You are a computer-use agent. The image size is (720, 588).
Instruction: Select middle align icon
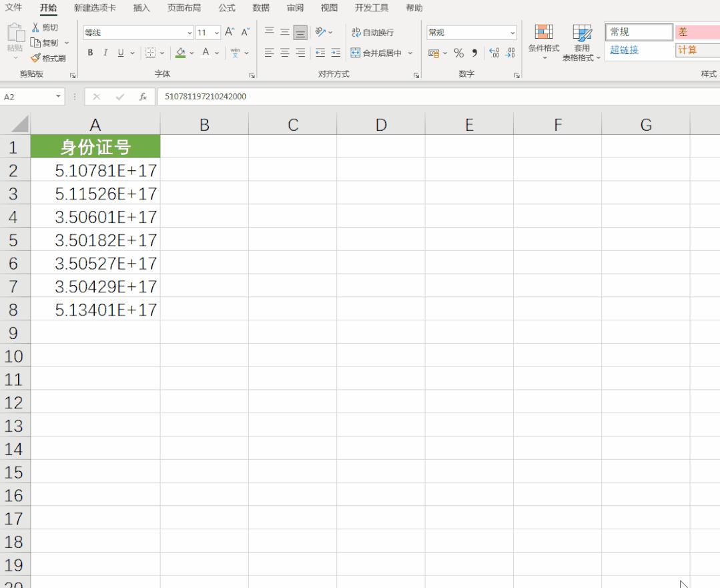285,31
